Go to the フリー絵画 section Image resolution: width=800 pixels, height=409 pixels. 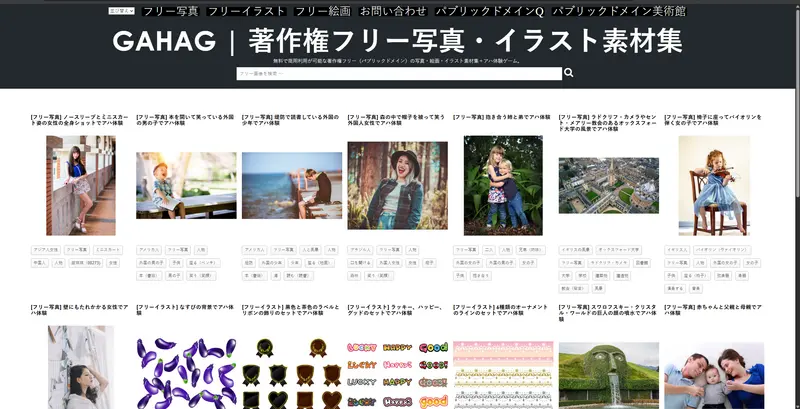point(323,11)
